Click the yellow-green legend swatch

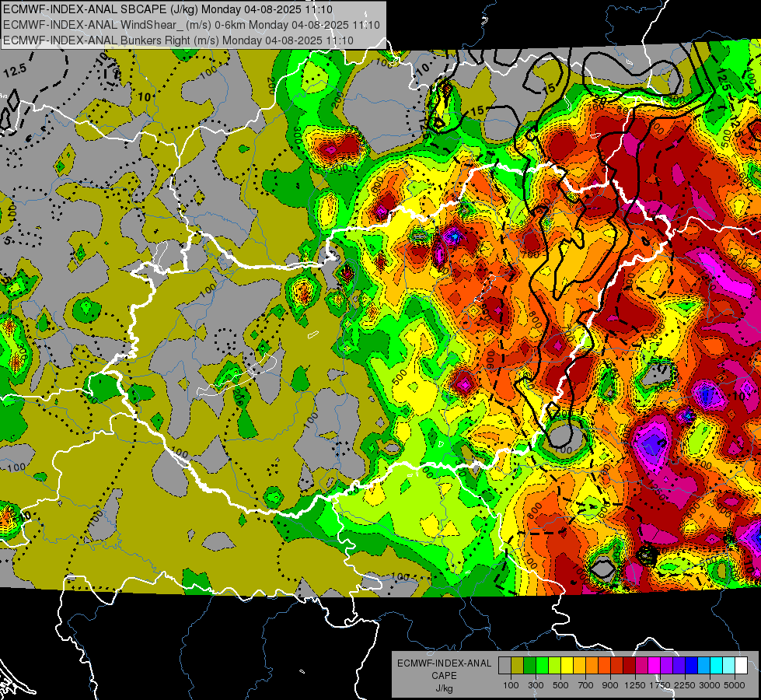click(x=554, y=665)
